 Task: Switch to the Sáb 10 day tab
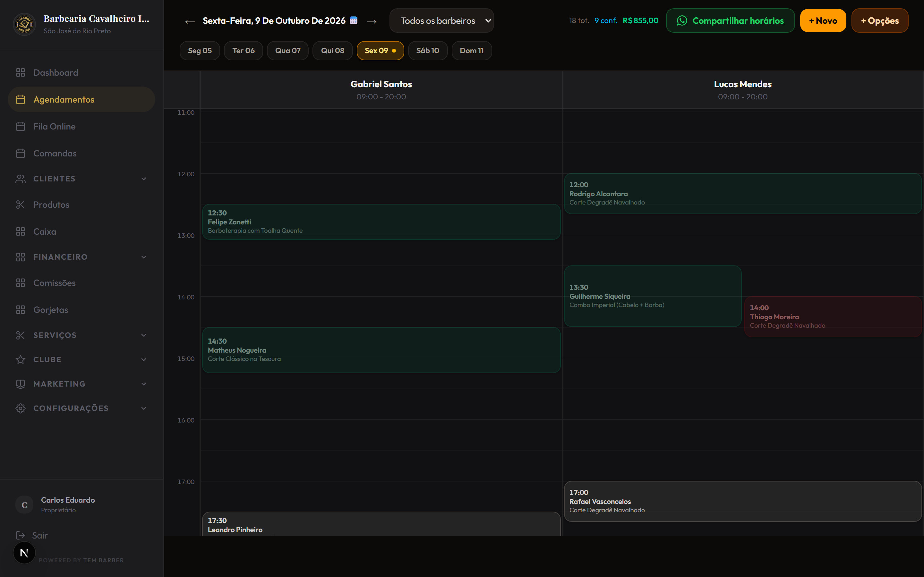[428, 51]
